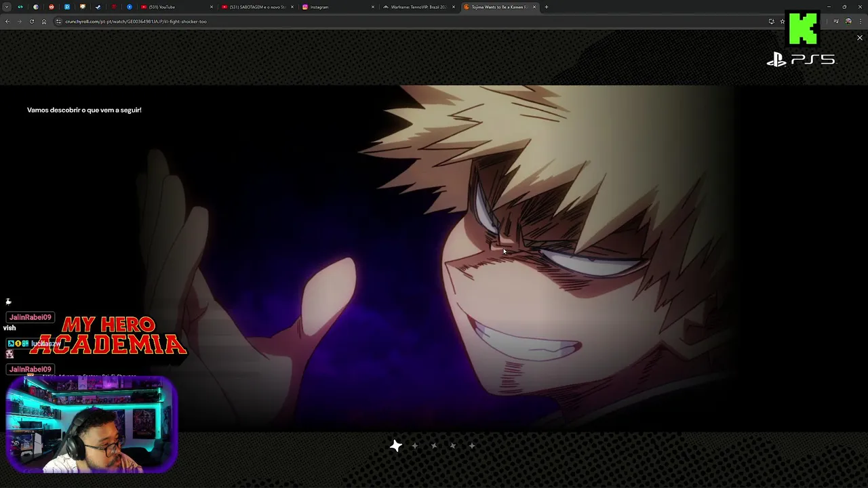Open the pinned tab with orange-white icon
868x488 pixels.
point(82,7)
